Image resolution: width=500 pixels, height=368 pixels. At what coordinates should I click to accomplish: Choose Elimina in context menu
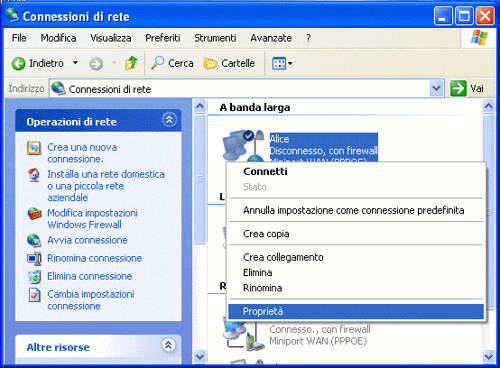(356, 272)
